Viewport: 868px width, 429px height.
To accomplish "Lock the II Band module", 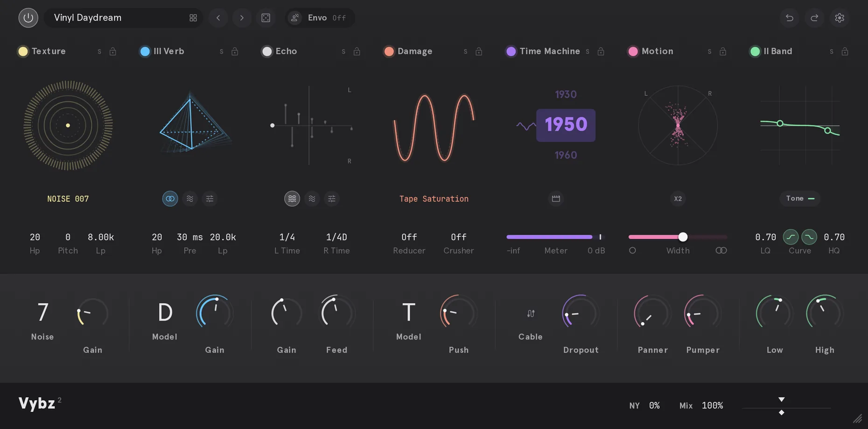I will pos(845,51).
